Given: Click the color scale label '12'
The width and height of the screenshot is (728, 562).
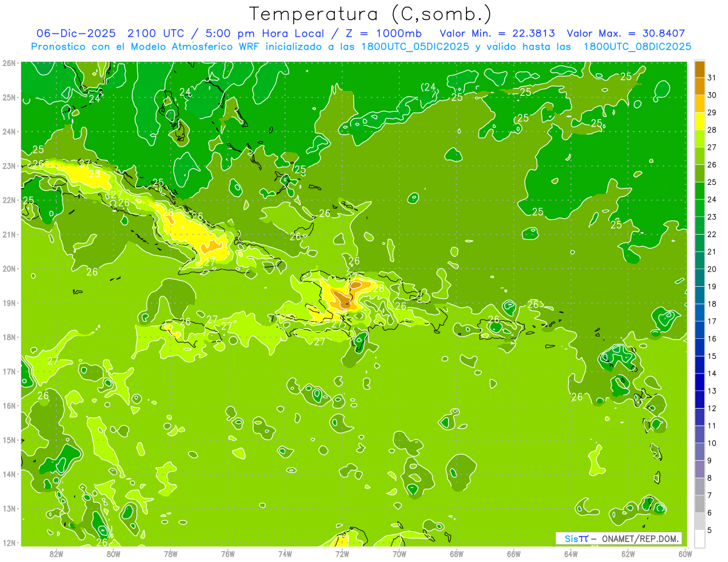Looking at the screenshot, I should pos(712,408).
